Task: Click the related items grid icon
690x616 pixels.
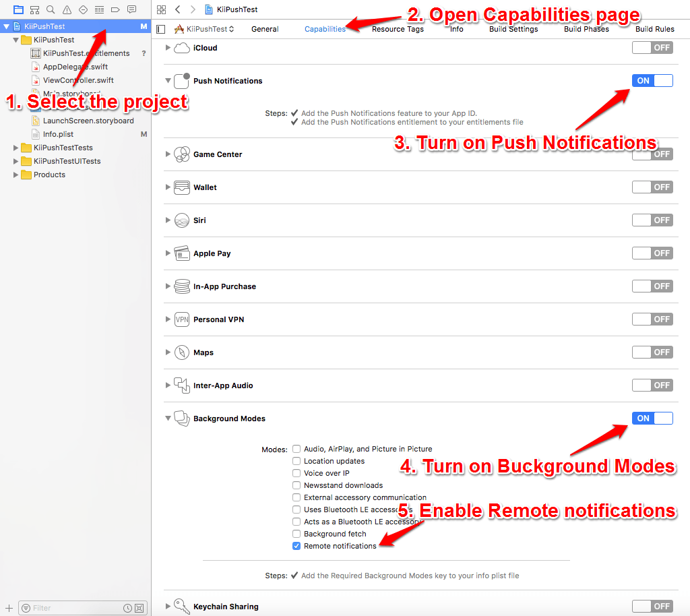Action: click(162, 9)
